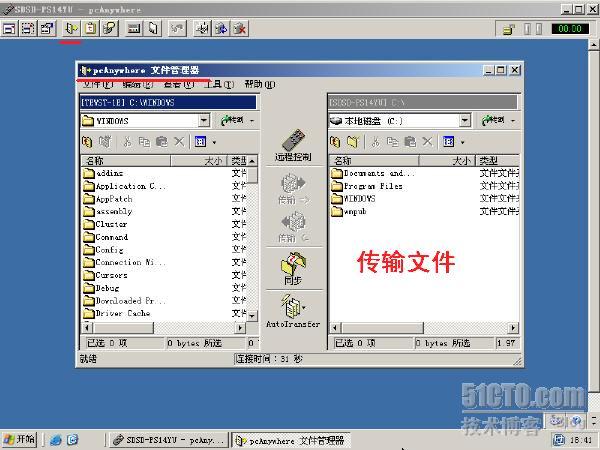The image size is (600, 450).
Task: Select the Cursors folder
Action: pos(105,275)
